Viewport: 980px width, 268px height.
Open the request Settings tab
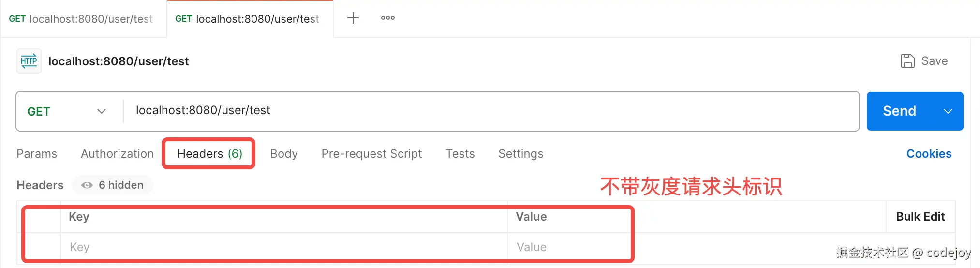[520, 154]
